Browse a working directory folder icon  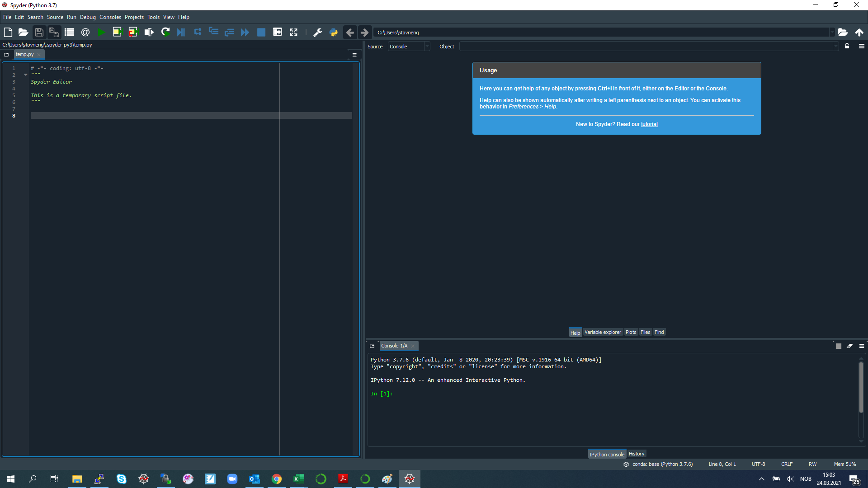coord(843,32)
